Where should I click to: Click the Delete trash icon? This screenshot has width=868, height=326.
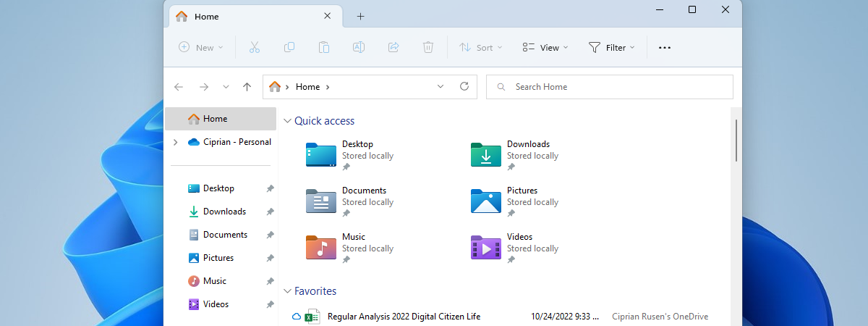(x=428, y=48)
